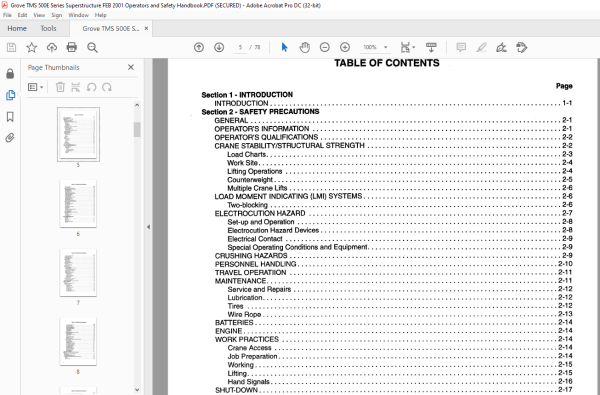Switch to the Tools tab
600x395 pixels.
coord(48,28)
